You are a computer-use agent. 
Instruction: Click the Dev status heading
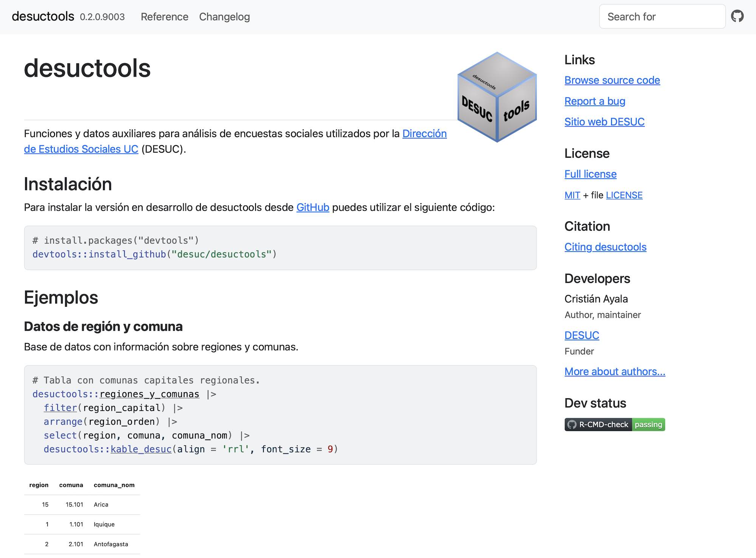[x=595, y=403]
